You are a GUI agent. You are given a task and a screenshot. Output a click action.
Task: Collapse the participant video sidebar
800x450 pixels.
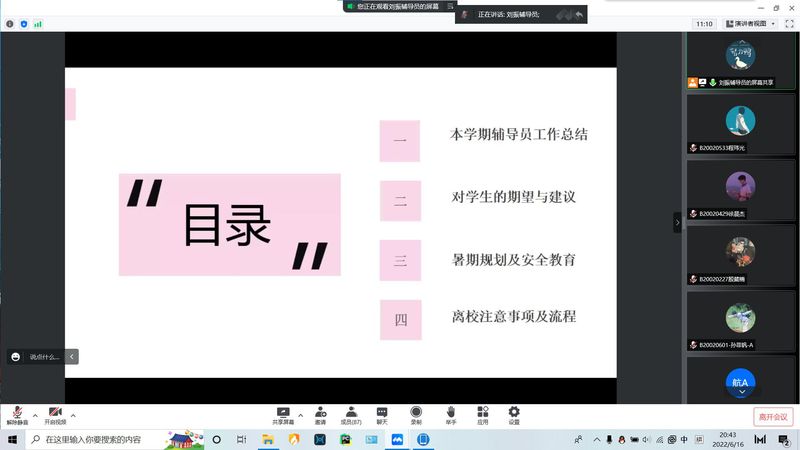(x=677, y=222)
